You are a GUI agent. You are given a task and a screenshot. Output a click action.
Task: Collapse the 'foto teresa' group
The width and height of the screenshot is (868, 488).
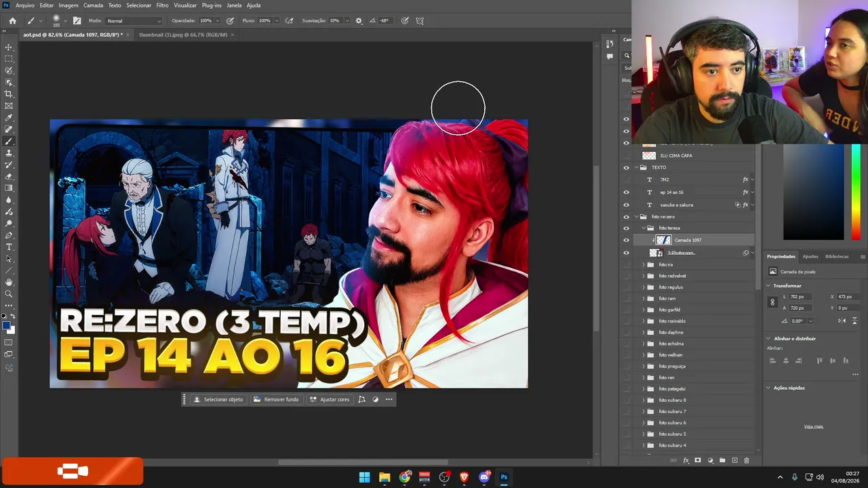[x=643, y=228]
